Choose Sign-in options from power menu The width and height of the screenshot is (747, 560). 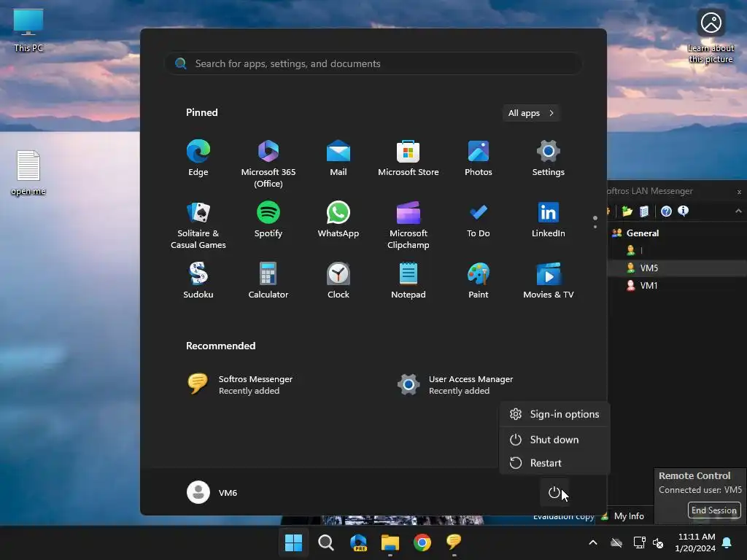click(554, 414)
